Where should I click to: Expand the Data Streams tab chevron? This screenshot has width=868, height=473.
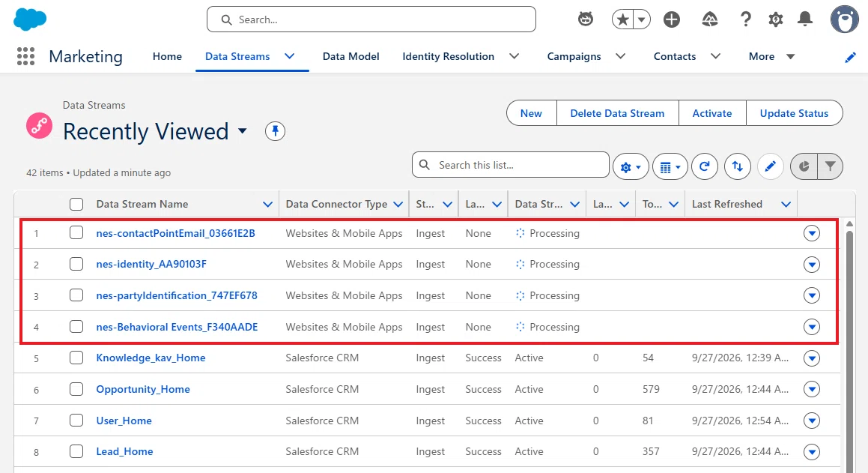pyautogui.click(x=290, y=56)
